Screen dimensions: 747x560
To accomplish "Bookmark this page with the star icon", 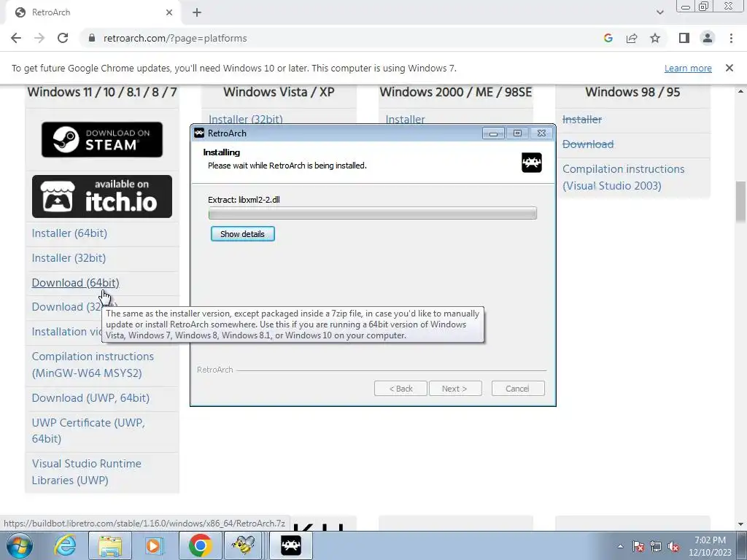I will [x=655, y=38].
